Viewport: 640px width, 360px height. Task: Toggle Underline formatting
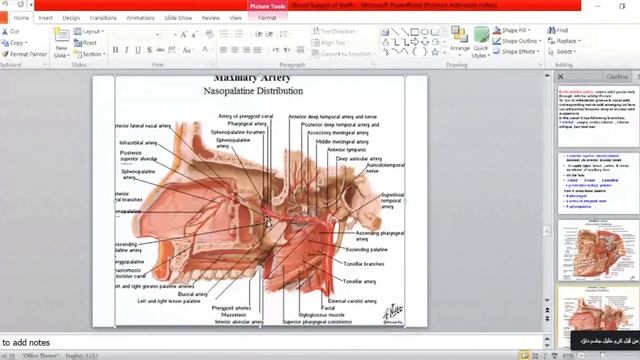(x=138, y=50)
